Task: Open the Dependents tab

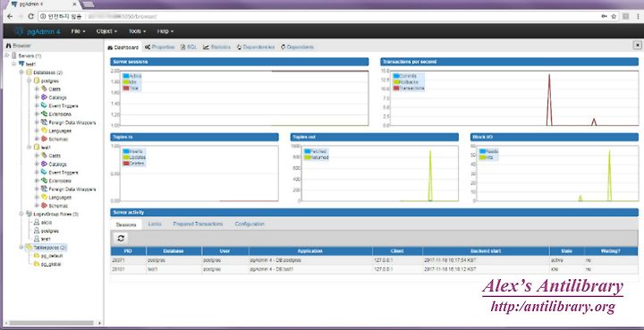Action: pyautogui.click(x=297, y=47)
